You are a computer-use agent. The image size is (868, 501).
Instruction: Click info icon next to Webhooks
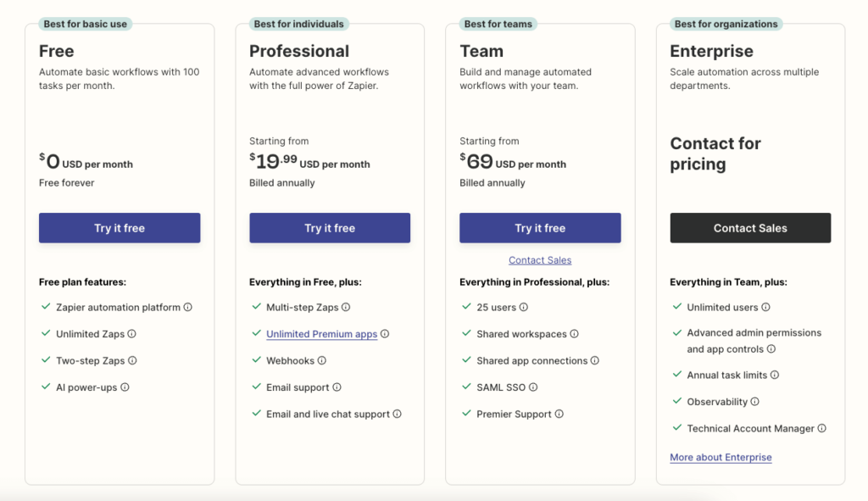pyautogui.click(x=321, y=360)
